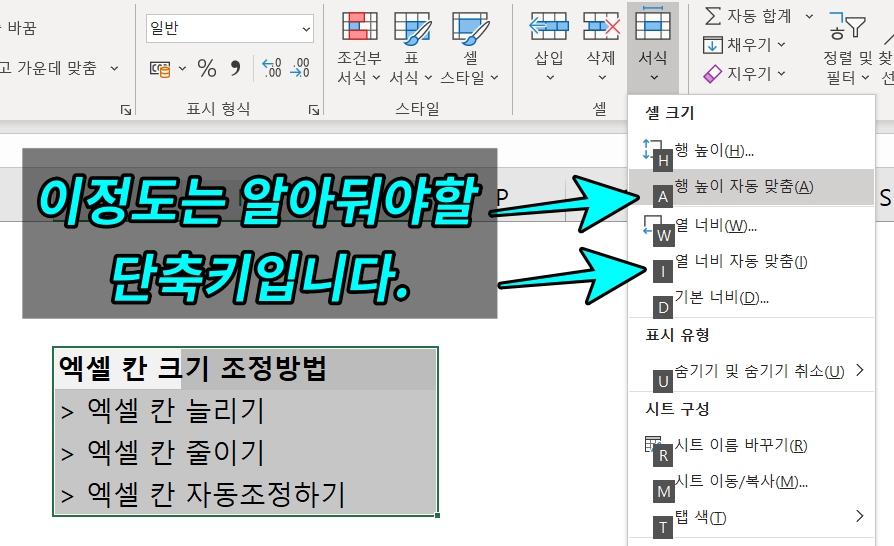Expand the 셀 스타일 dropdown arrow
The width and height of the screenshot is (894, 546).
pyautogui.click(x=494, y=78)
